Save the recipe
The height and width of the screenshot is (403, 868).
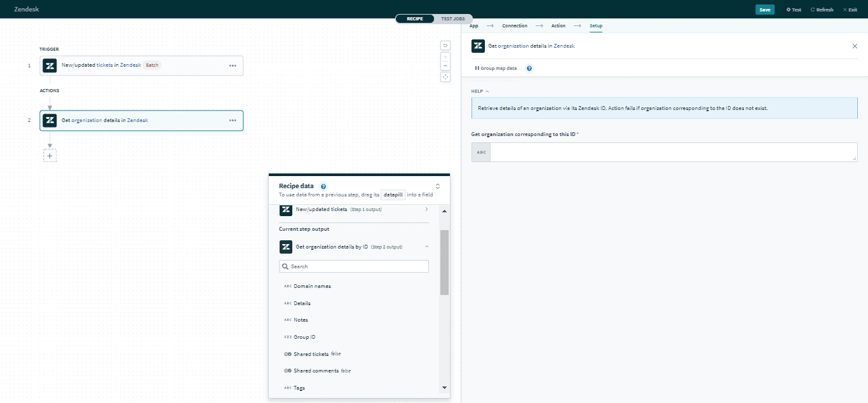point(765,10)
